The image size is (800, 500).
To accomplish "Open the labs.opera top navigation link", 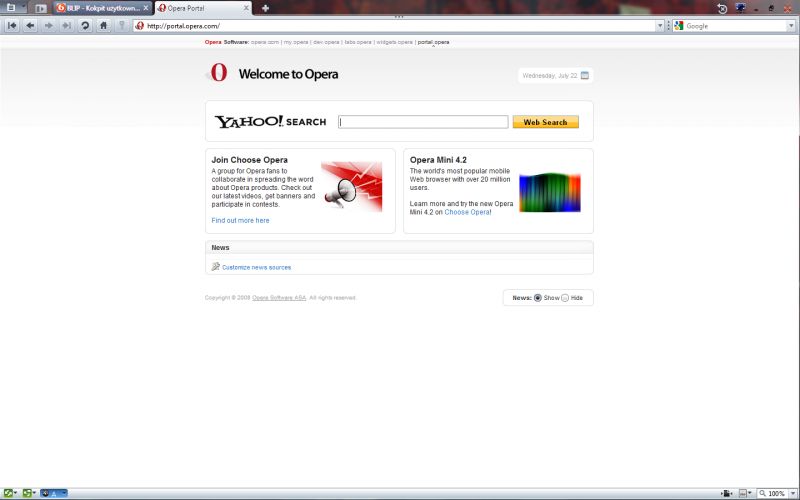I will click(358, 42).
